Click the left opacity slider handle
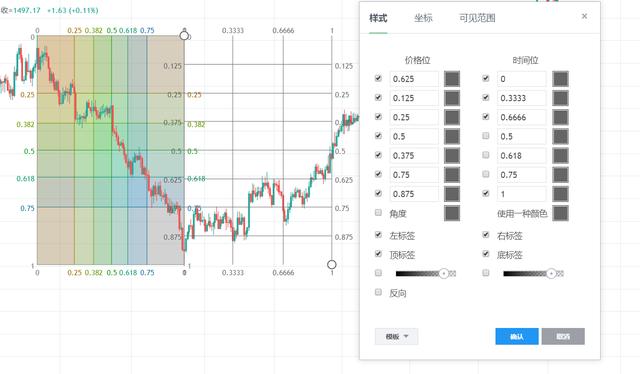The width and height of the screenshot is (640, 374). pos(444,274)
